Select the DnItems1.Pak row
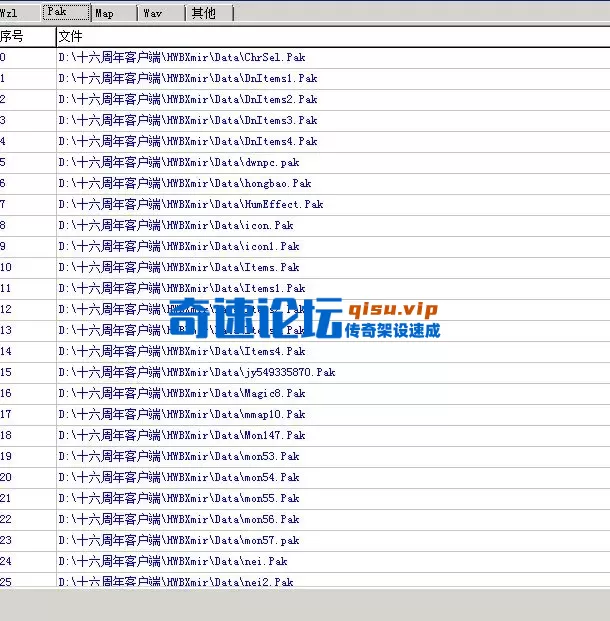 click(305, 79)
